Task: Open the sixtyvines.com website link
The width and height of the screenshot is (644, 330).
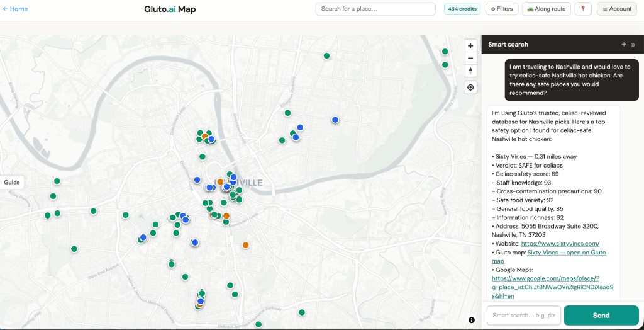Action: [x=560, y=244]
